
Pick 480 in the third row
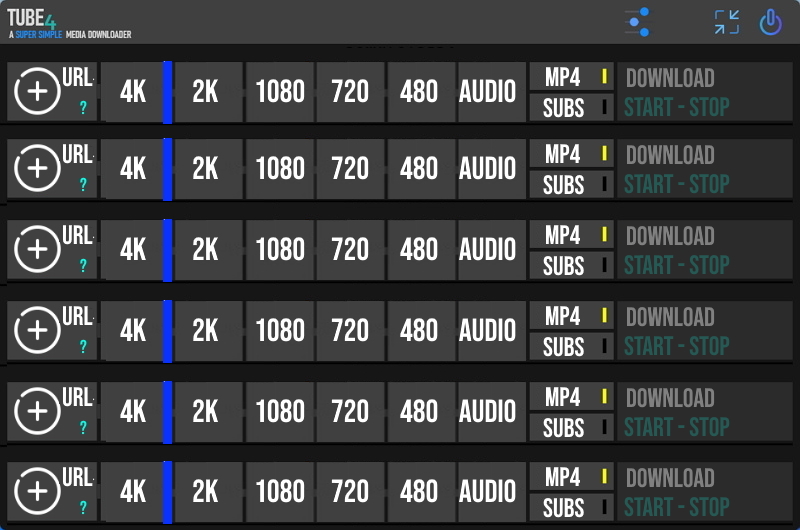(421, 249)
